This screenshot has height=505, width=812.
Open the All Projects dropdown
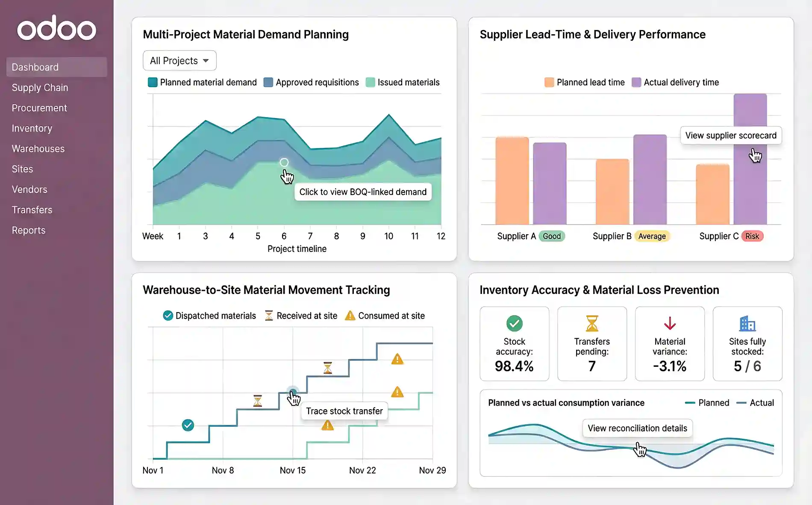[x=179, y=60]
